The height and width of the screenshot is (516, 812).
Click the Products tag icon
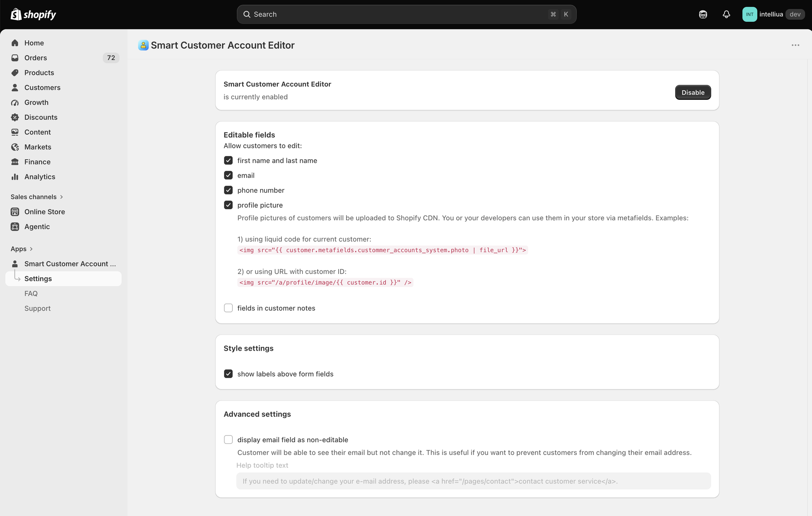point(15,73)
